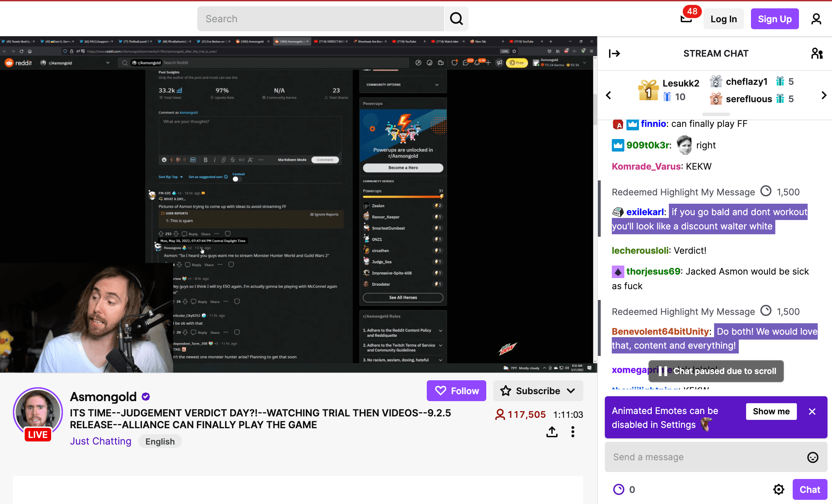This screenshot has height=504, width=832.
Task: Resume chat paused due to scroll
Action: (716, 371)
